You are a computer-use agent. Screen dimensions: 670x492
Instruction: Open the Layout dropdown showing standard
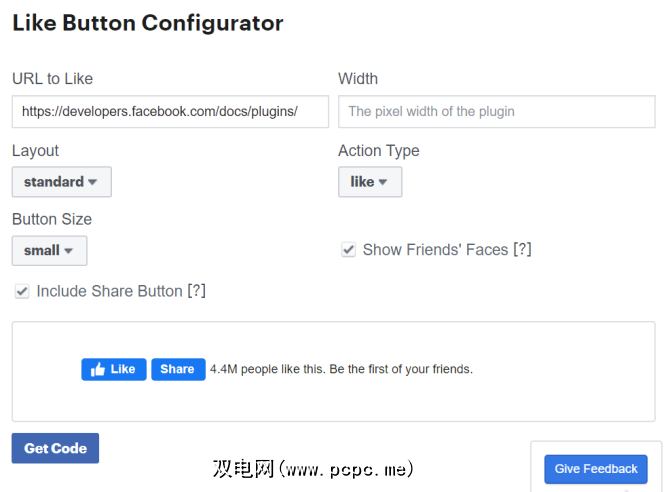tap(61, 182)
